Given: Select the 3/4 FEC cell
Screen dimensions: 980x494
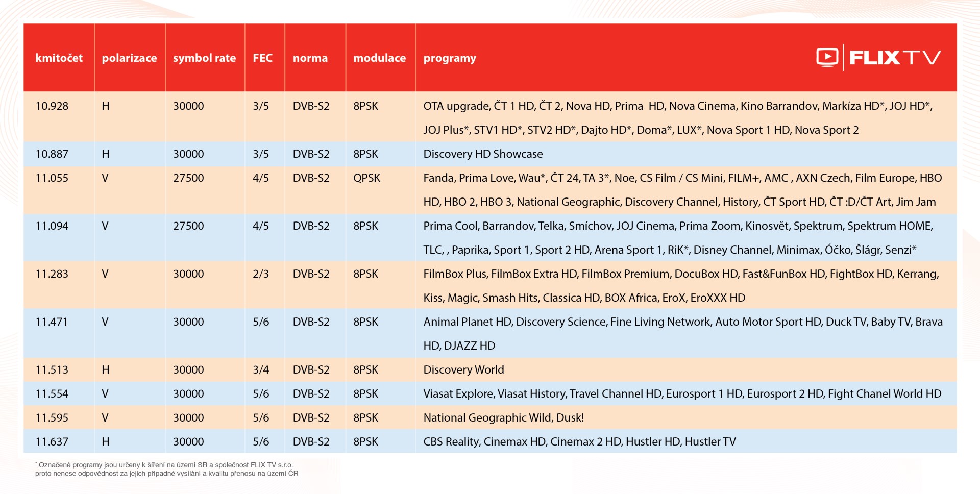Looking at the screenshot, I should click(x=260, y=370).
